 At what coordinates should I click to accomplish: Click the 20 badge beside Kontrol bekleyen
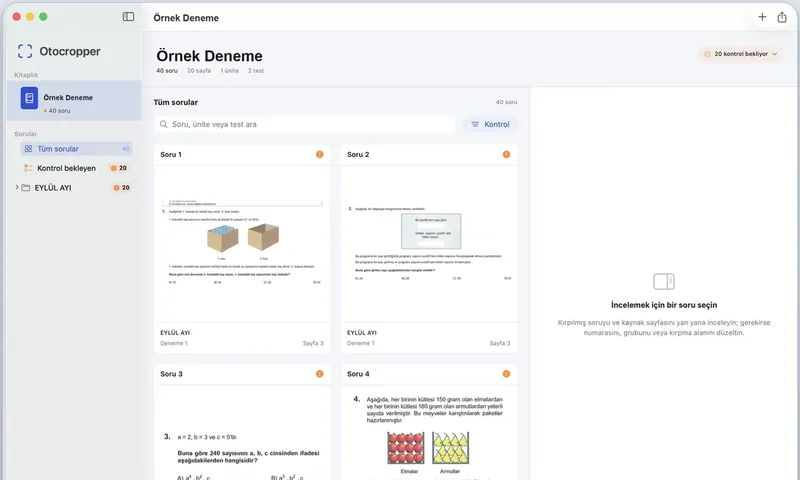coord(119,168)
